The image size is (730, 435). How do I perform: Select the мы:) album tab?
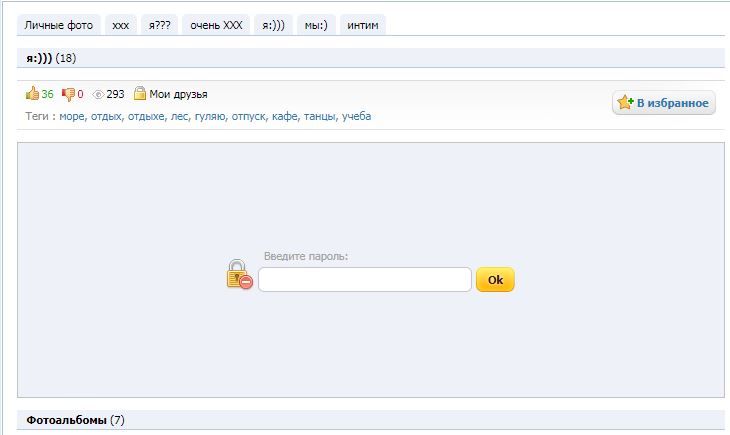pyautogui.click(x=316, y=25)
